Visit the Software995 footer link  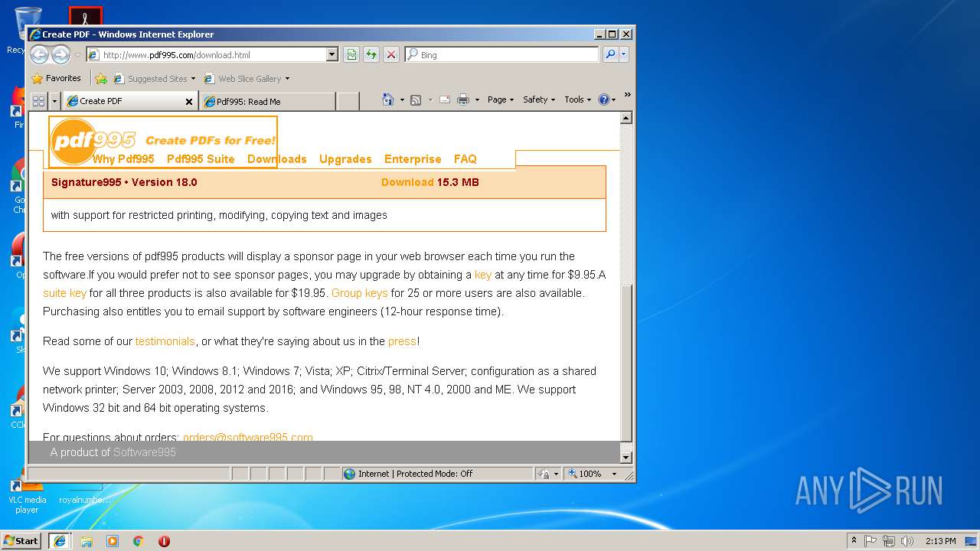pos(145,452)
